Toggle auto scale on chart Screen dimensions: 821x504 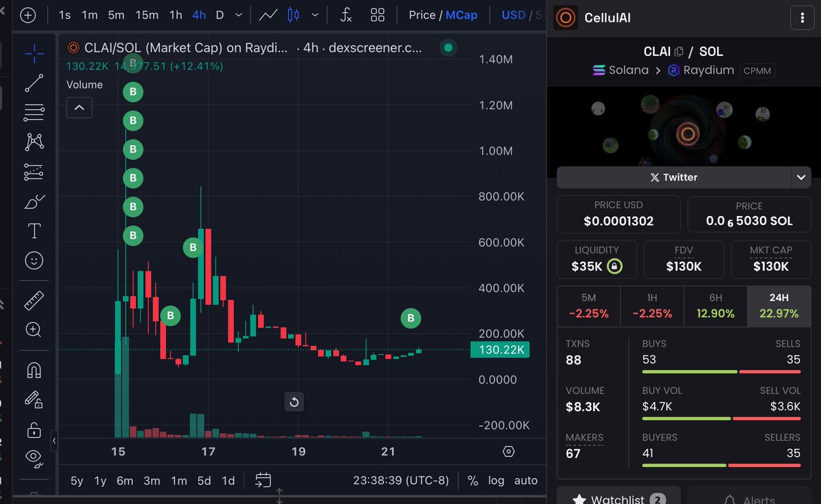point(525,481)
